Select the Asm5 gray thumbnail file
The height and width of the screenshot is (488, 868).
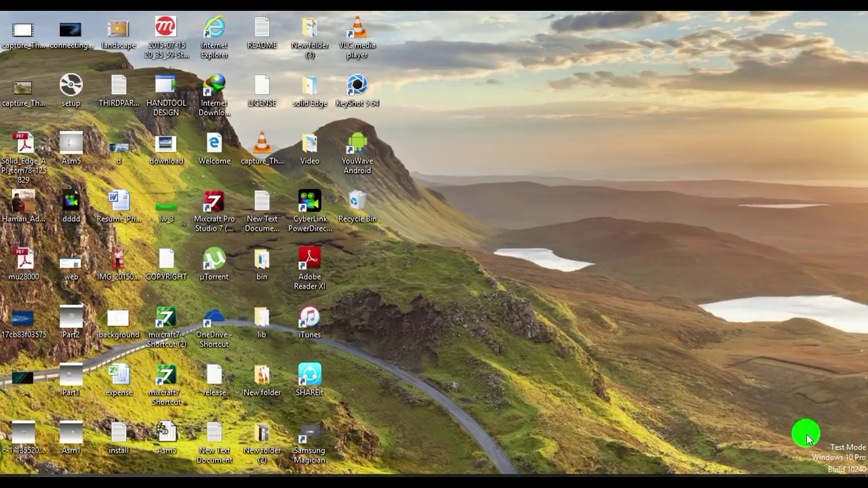(71, 149)
